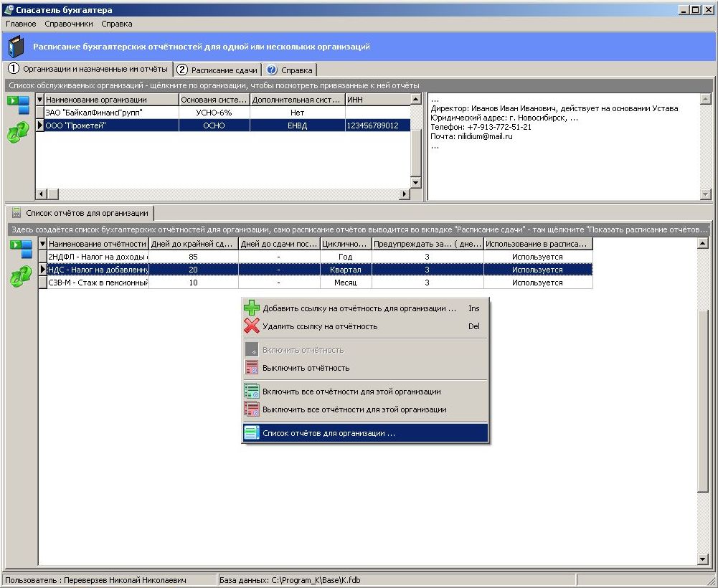Click the book icon in the blue header
This screenshot has width=718, height=588.
[16, 47]
